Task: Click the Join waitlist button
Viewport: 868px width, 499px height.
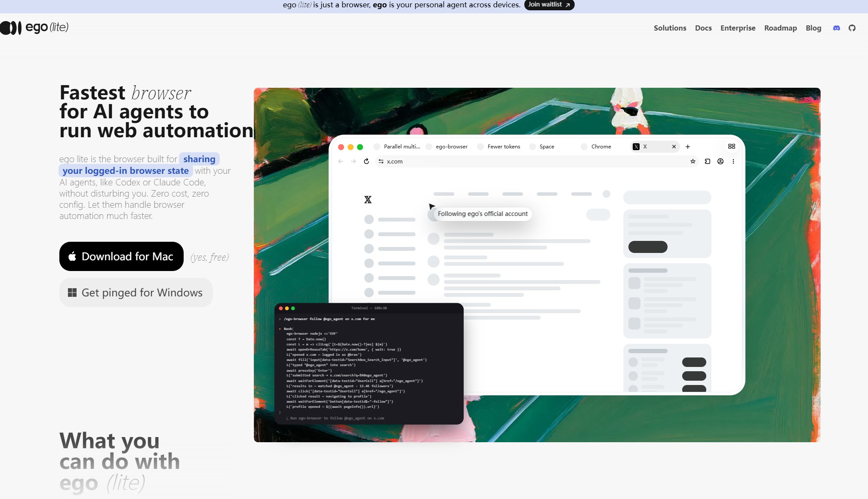Action: click(x=549, y=5)
